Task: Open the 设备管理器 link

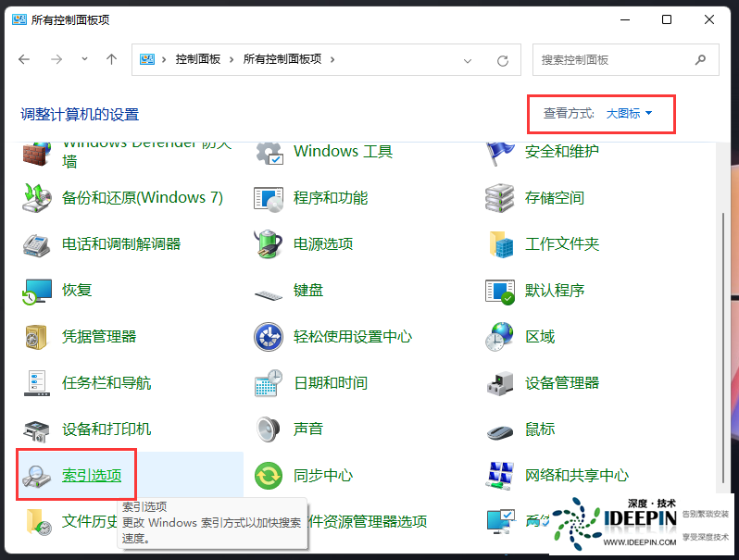Action: (562, 383)
